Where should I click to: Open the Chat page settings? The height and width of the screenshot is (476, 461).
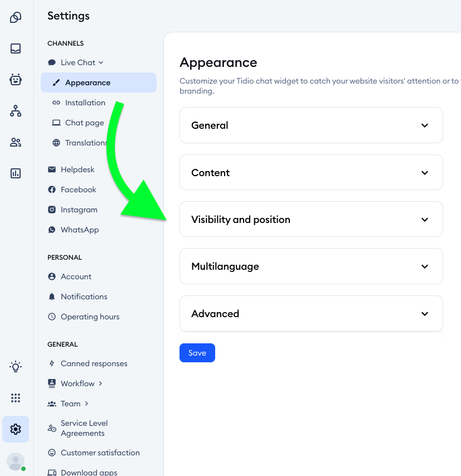[85, 123]
